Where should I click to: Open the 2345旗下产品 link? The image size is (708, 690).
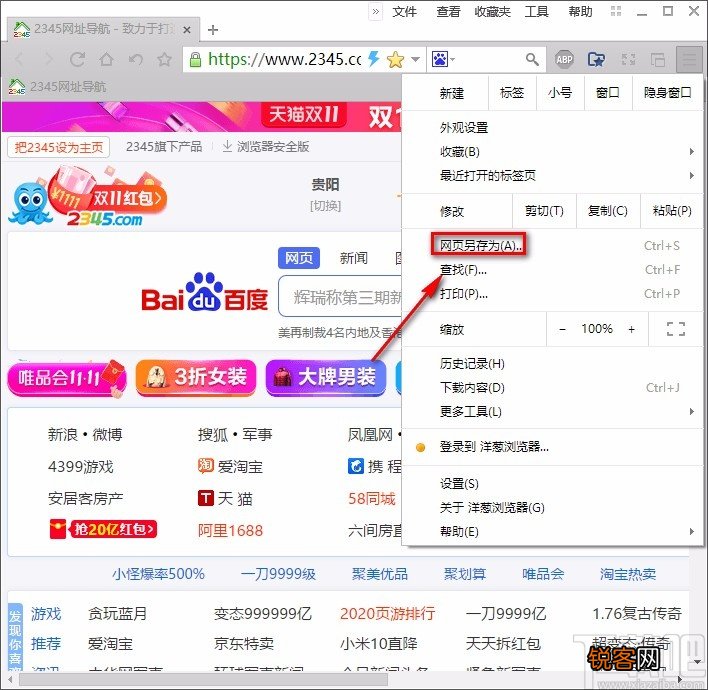coord(164,147)
